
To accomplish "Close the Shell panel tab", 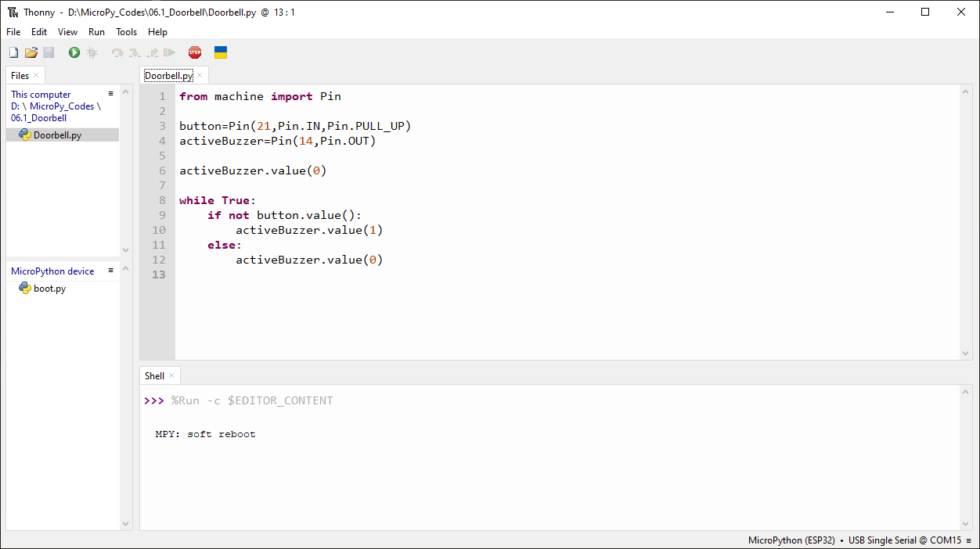I will [171, 376].
